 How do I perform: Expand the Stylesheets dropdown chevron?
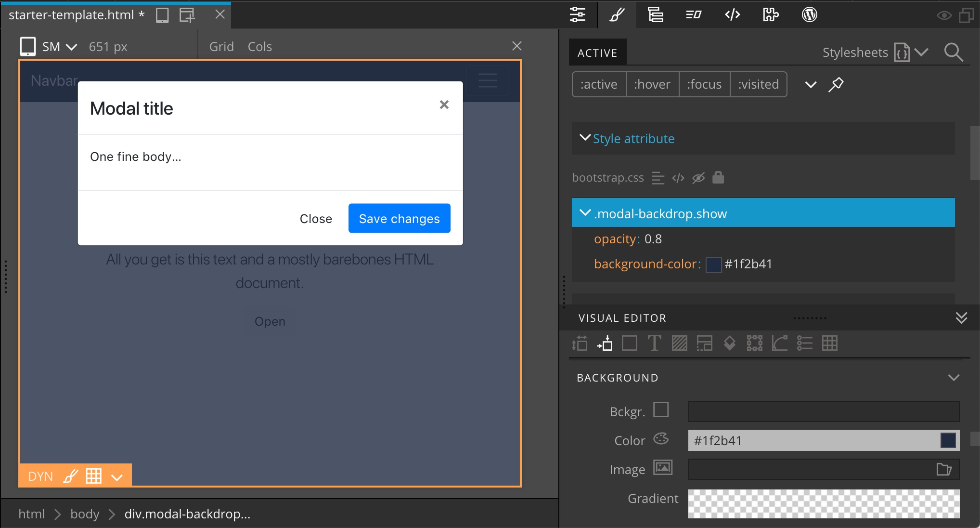click(921, 52)
